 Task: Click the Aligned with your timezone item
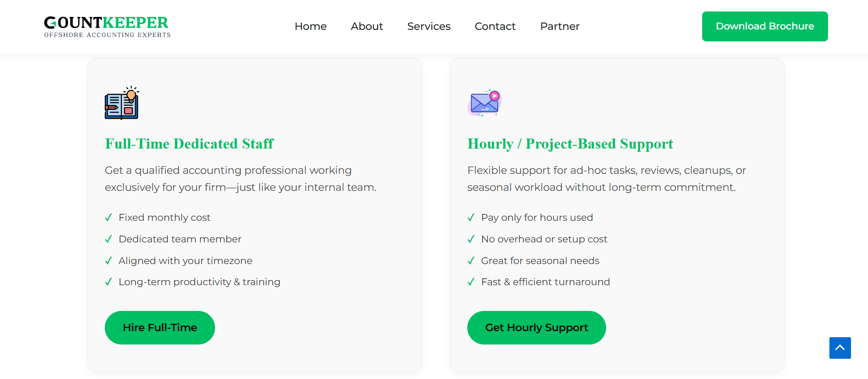click(185, 261)
